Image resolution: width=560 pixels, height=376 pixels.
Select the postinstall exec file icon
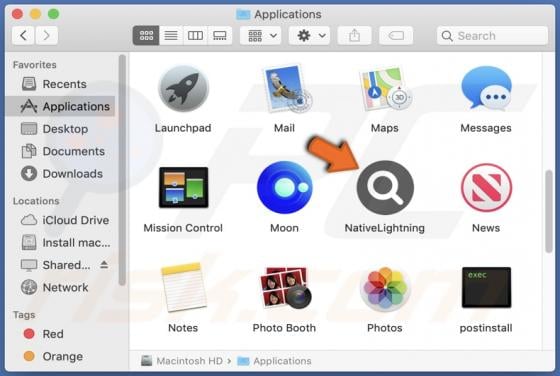pyautogui.click(x=486, y=287)
